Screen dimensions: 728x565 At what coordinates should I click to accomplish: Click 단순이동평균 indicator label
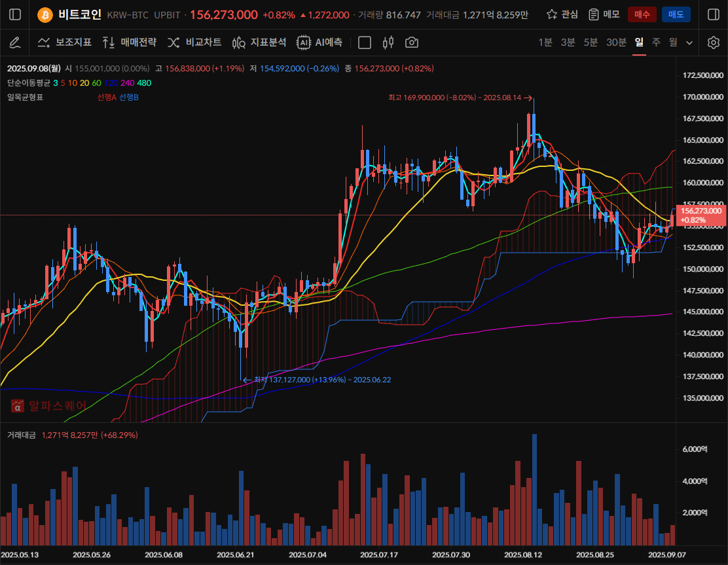[x=28, y=83]
